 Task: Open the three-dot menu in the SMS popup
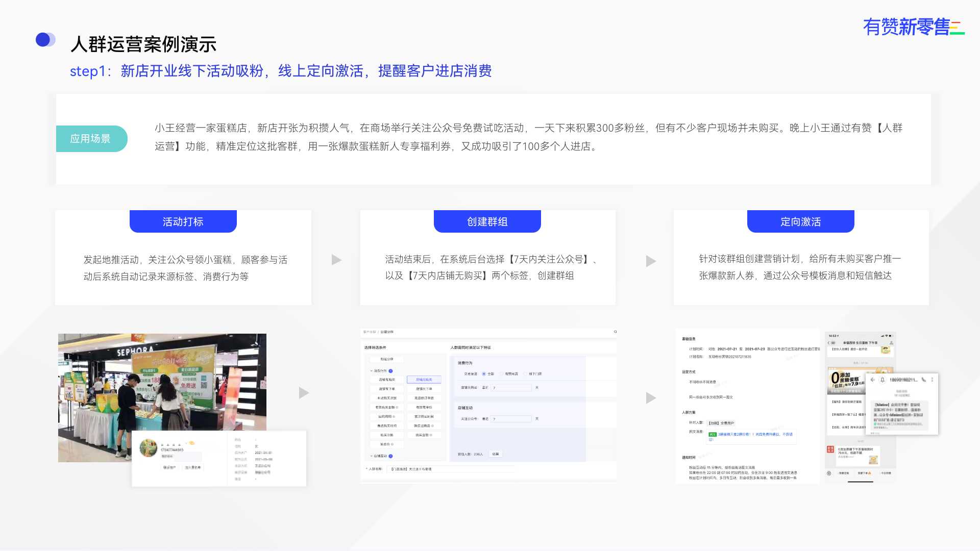coord(932,380)
